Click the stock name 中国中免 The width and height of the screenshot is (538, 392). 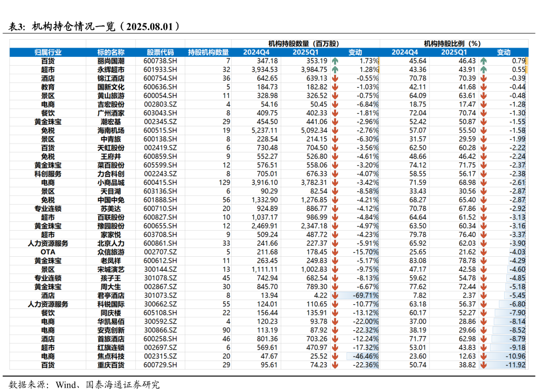(111, 200)
